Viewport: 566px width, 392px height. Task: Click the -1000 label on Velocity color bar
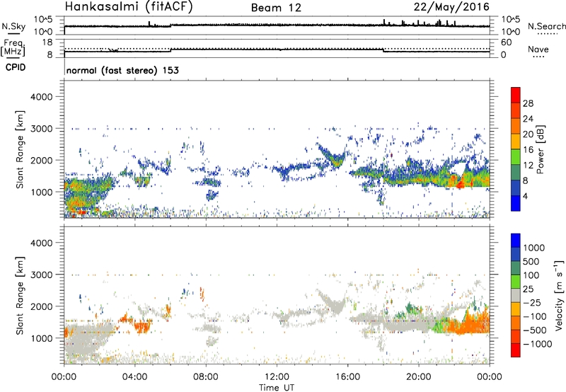coord(537,344)
